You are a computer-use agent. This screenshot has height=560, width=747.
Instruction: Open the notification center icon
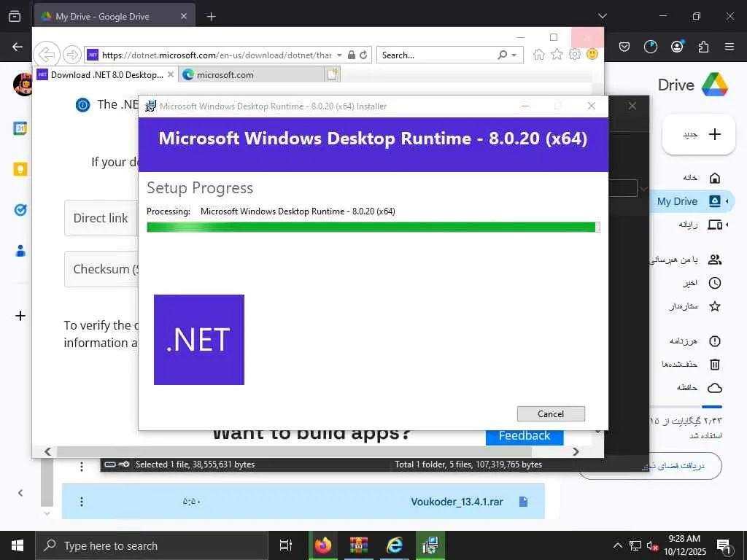pos(724,547)
